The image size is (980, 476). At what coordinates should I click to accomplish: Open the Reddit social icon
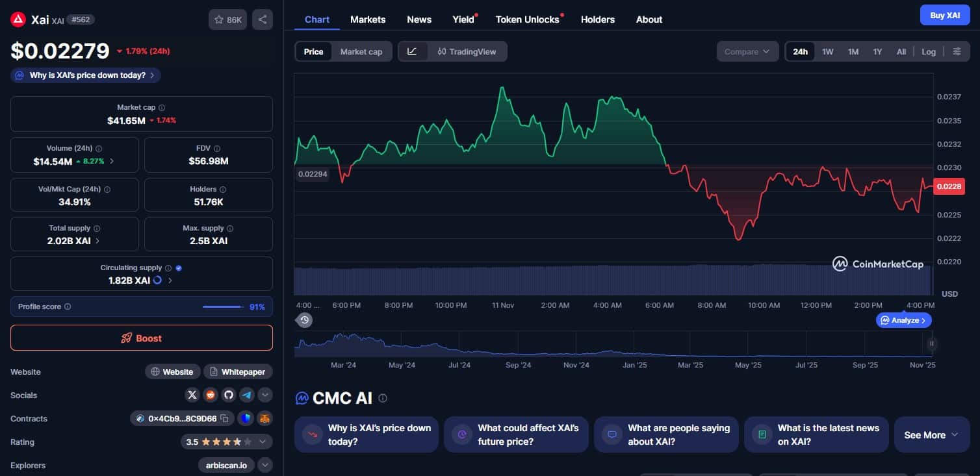tap(211, 395)
